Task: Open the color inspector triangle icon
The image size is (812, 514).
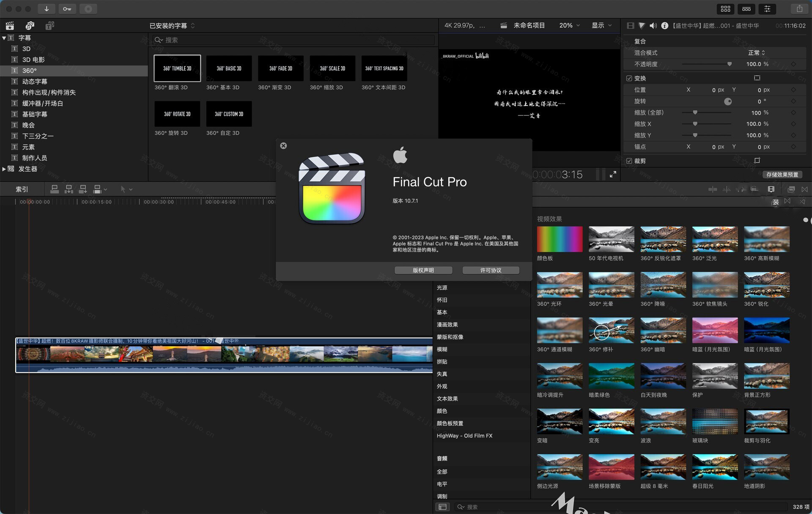Action: click(x=642, y=26)
